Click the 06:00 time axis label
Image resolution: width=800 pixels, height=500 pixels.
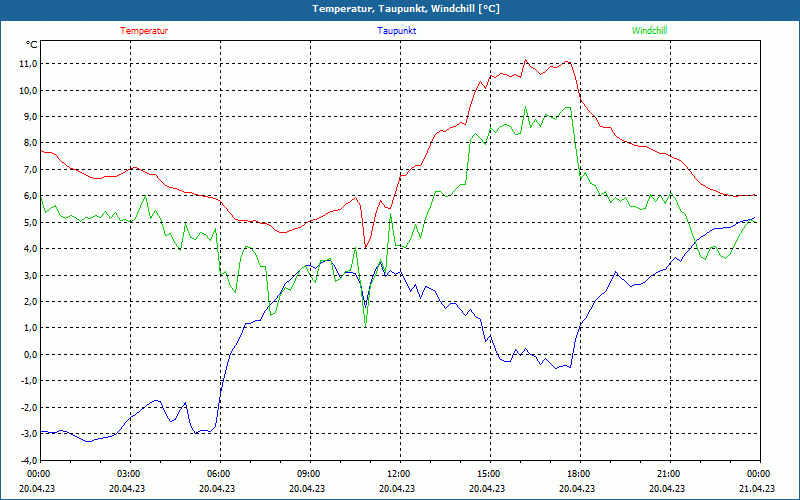[x=218, y=474]
